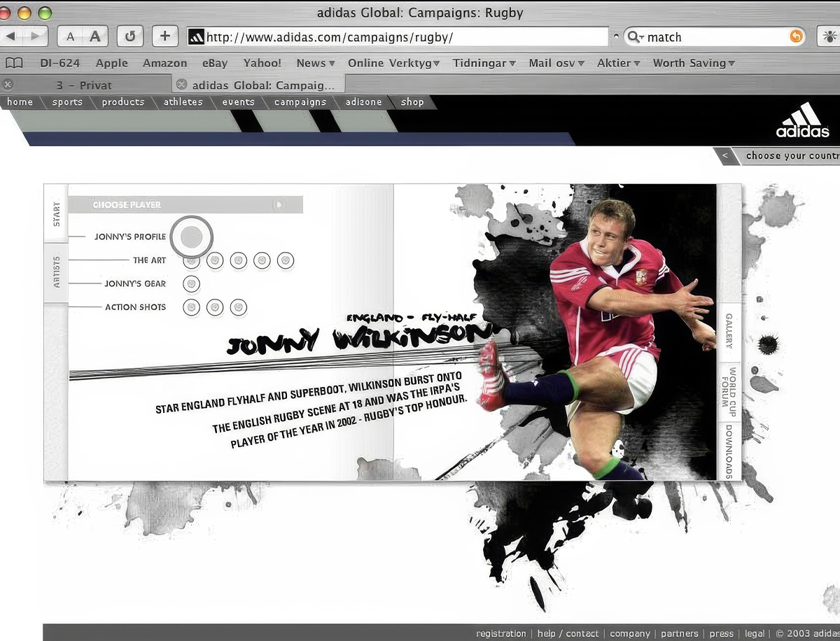The image size is (840, 641).
Task: Decrease text size with small A button
Action: click(x=70, y=36)
